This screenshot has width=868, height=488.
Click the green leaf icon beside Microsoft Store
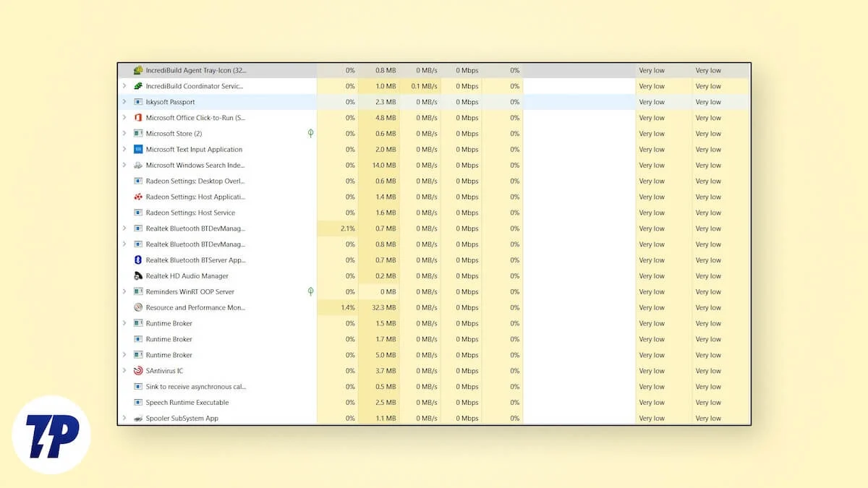pyautogui.click(x=310, y=134)
